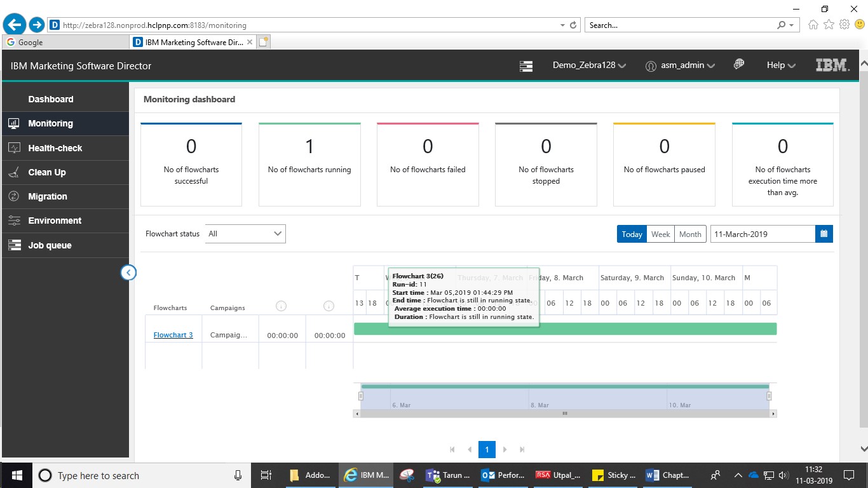Go to last page in pagination

coord(522,449)
